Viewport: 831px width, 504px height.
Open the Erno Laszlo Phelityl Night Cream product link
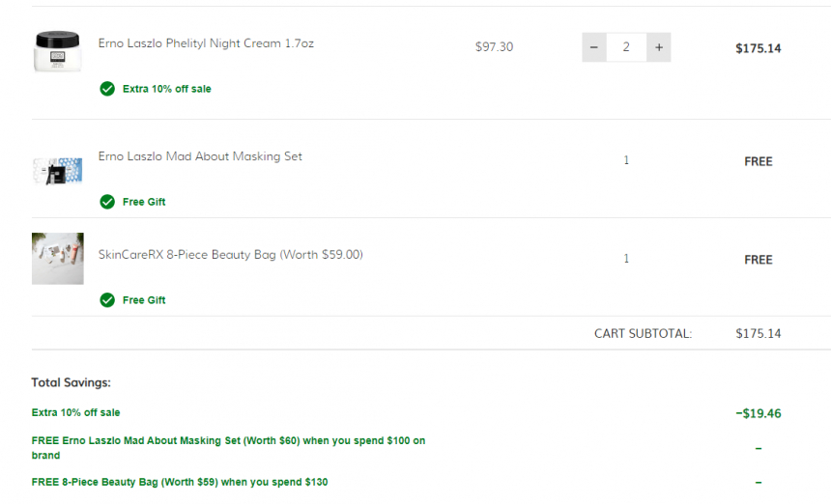point(206,43)
